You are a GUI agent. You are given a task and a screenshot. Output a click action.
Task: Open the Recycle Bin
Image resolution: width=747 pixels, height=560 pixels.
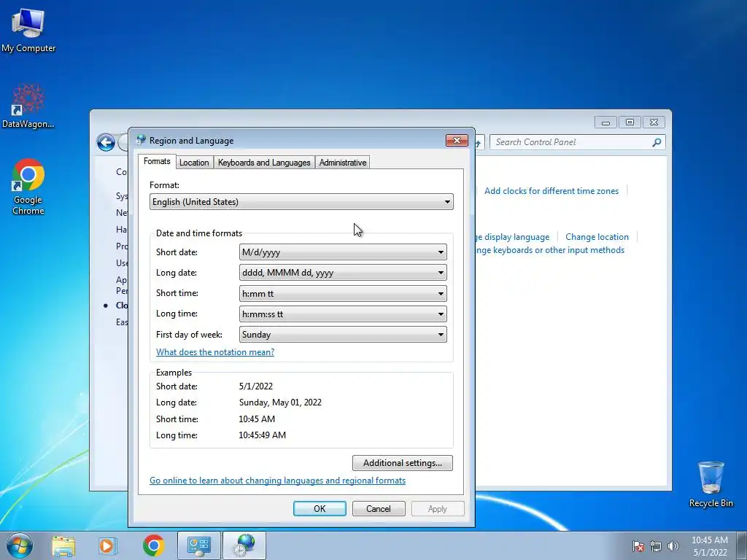711,484
